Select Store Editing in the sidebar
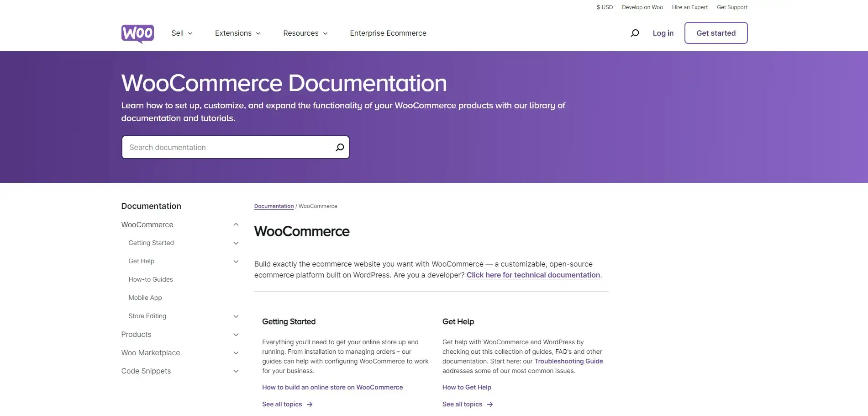Screen dimensions: 868x416 147,316
